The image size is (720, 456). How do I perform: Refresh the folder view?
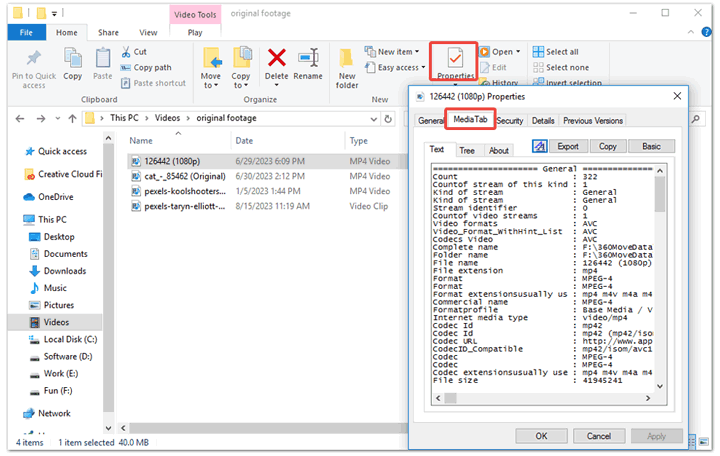[388, 119]
